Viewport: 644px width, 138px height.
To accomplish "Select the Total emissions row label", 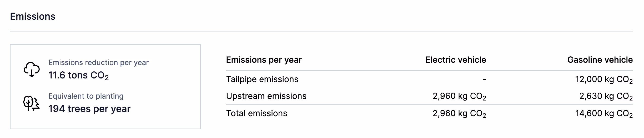I will click(x=256, y=113).
